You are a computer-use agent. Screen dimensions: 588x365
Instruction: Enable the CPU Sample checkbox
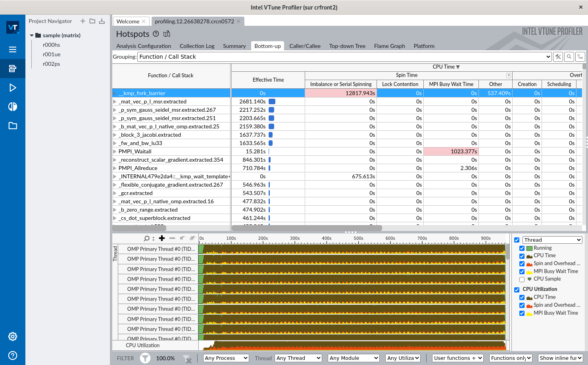522,279
